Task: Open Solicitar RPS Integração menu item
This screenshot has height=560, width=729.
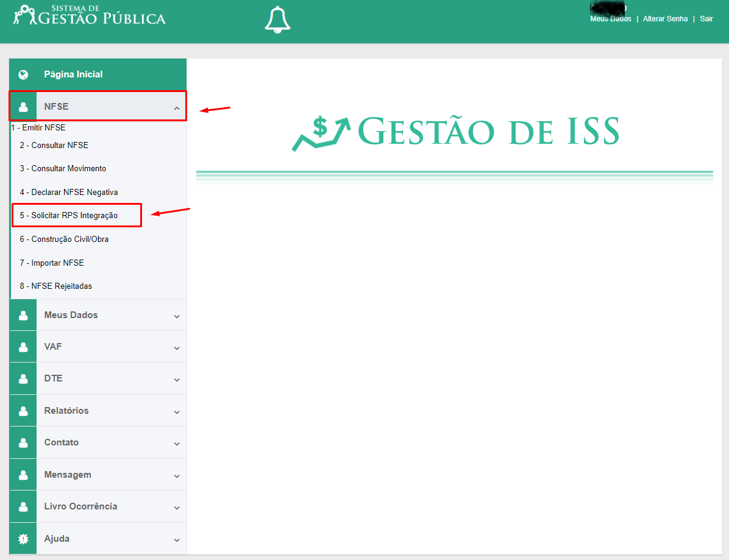Action: coord(69,215)
